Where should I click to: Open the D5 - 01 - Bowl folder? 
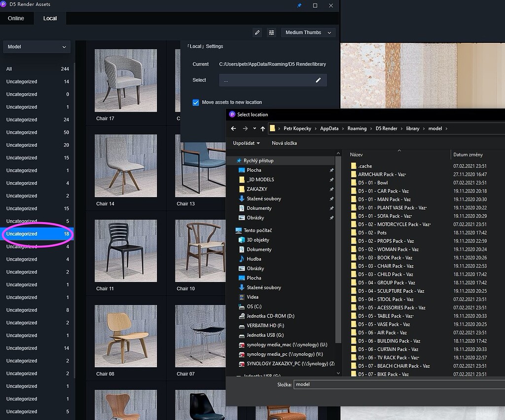(x=374, y=183)
